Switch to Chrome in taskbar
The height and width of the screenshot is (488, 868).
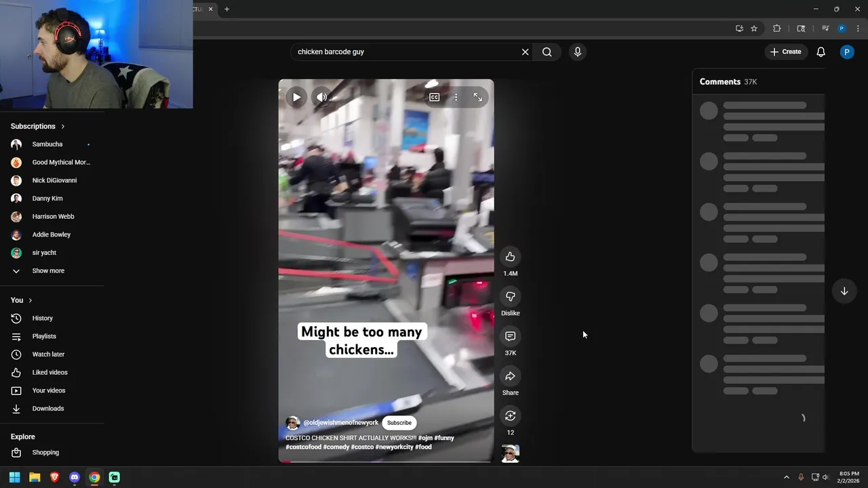click(94, 477)
